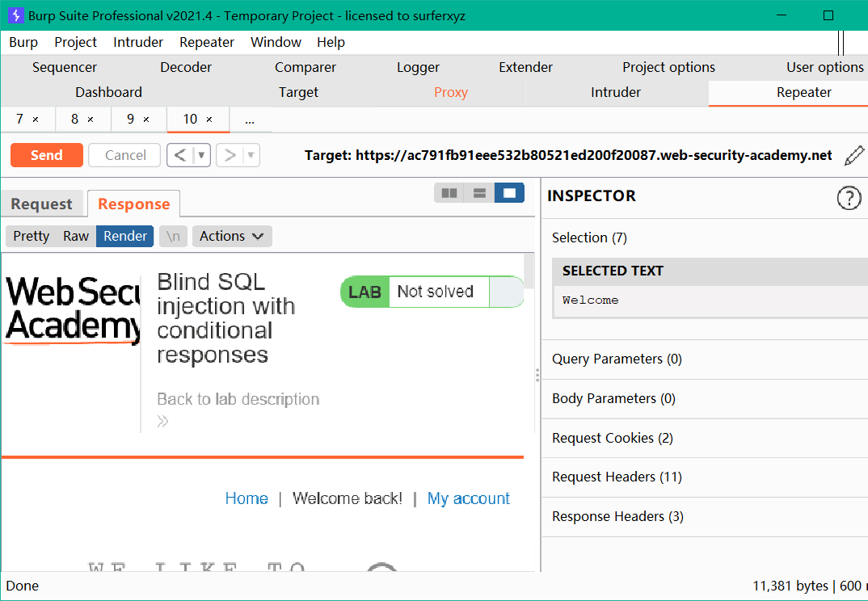Image resolution: width=868 pixels, height=601 pixels.
Task: Open the Project options tab
Action: pos(668,68)
